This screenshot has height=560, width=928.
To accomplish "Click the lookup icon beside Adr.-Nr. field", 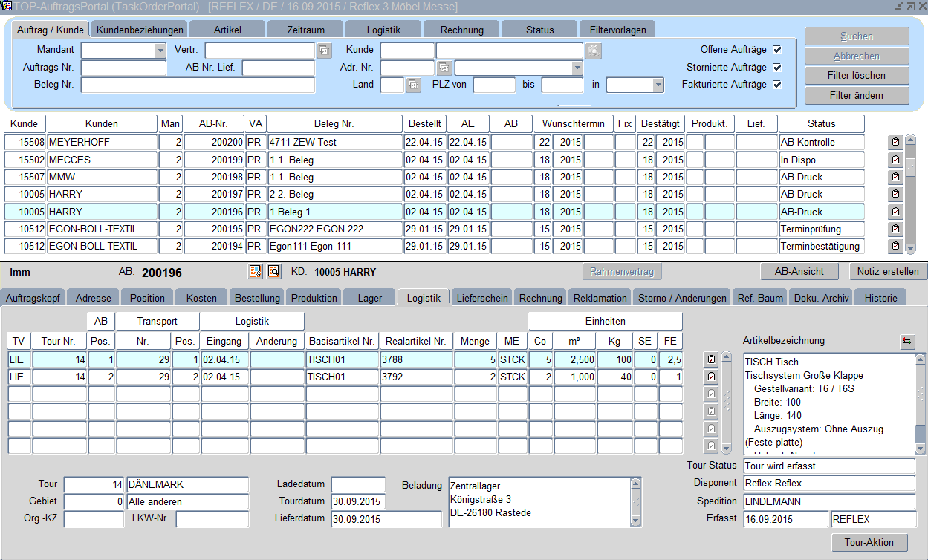I will click(444, 68).
